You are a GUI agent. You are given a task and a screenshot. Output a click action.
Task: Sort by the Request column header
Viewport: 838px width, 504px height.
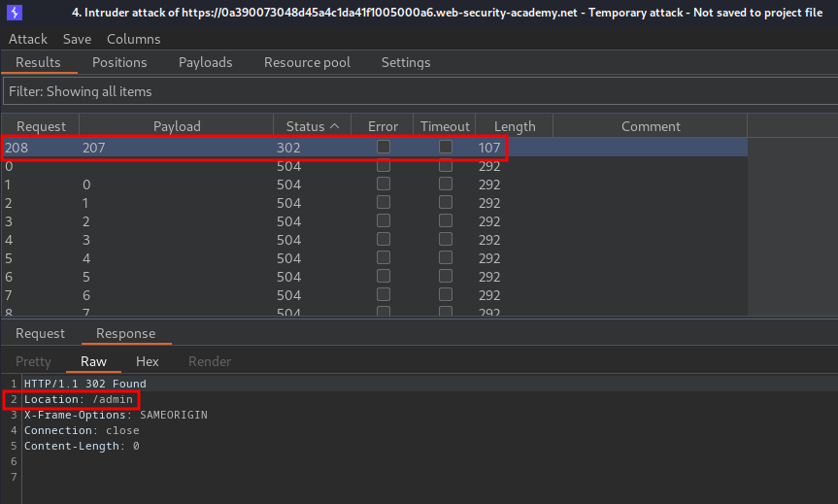[x=41, y=126]
